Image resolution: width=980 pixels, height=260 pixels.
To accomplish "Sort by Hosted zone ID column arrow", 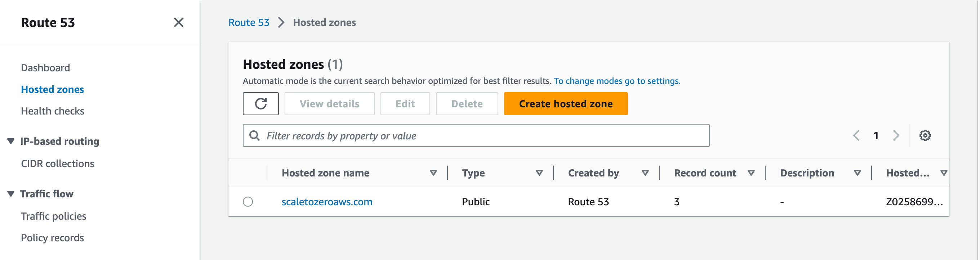I will 944,173.
